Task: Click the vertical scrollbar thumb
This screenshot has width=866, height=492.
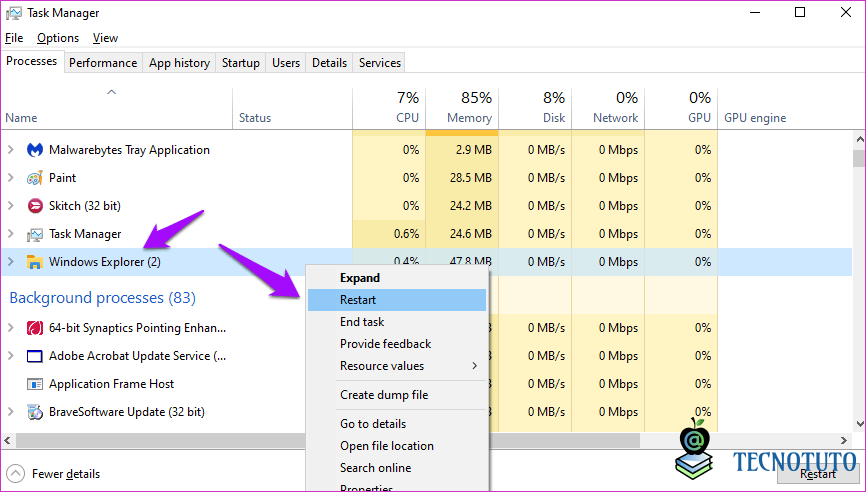Action: coord(859,158)
